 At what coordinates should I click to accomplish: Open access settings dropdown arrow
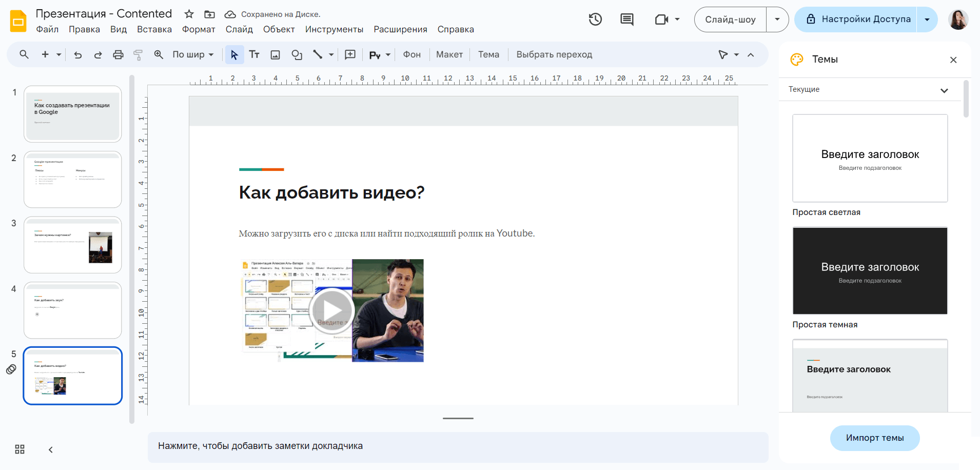927,19
